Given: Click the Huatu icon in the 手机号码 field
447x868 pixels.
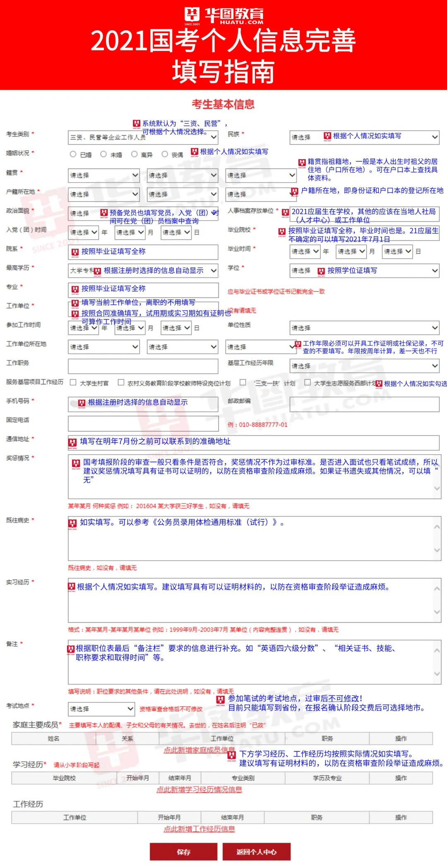Looking at the screenshot, I should point(82,403).
